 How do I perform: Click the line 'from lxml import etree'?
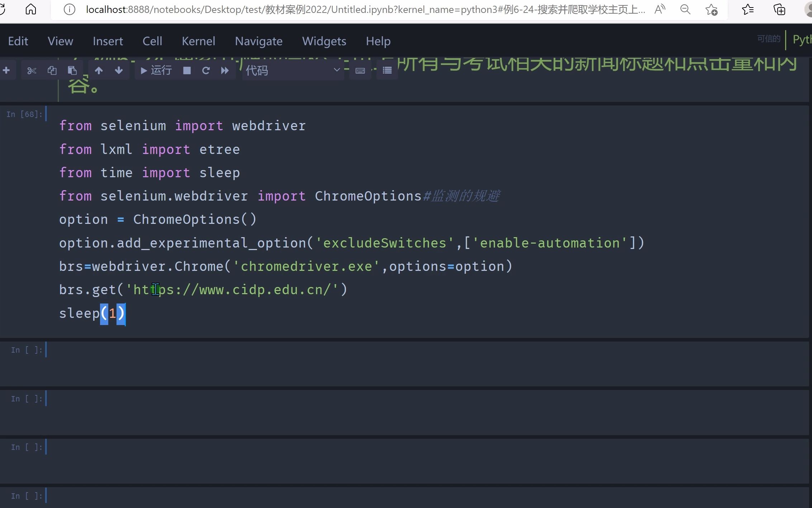pyautogui.click(x=149, y=149)
